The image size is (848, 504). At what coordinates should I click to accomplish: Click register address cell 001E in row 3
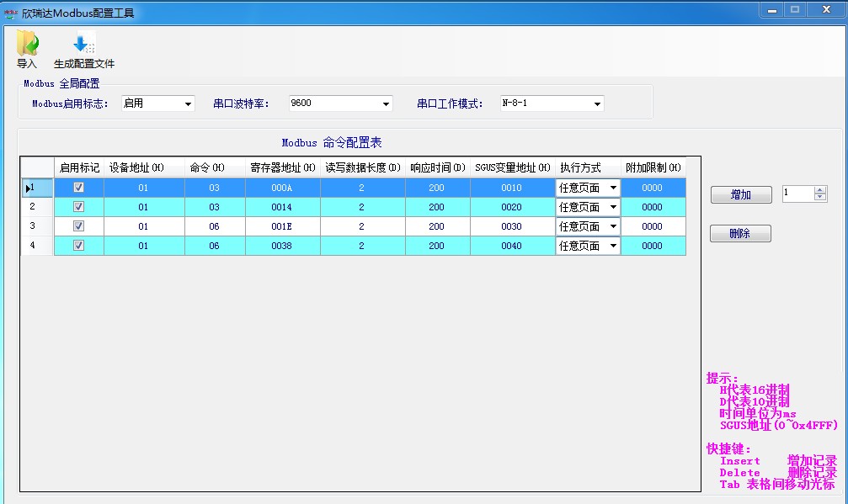pos(282,226)
